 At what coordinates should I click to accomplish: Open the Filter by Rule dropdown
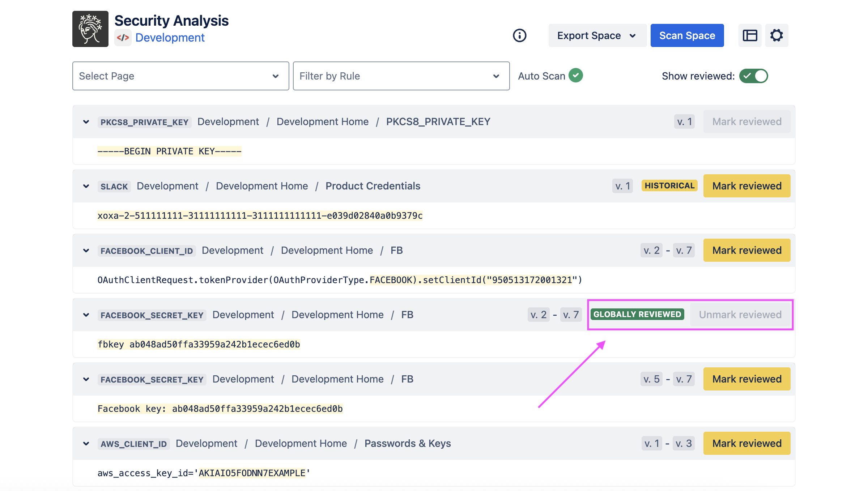coord(401,76)
